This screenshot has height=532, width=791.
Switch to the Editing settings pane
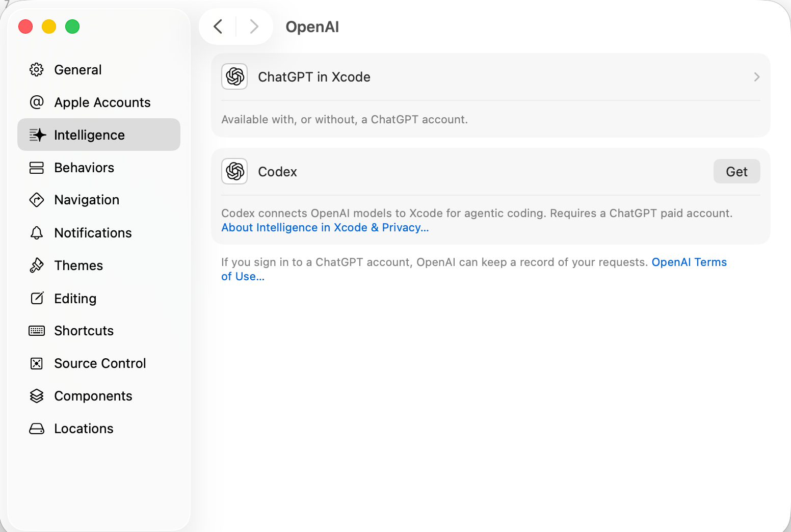[75, 299]
